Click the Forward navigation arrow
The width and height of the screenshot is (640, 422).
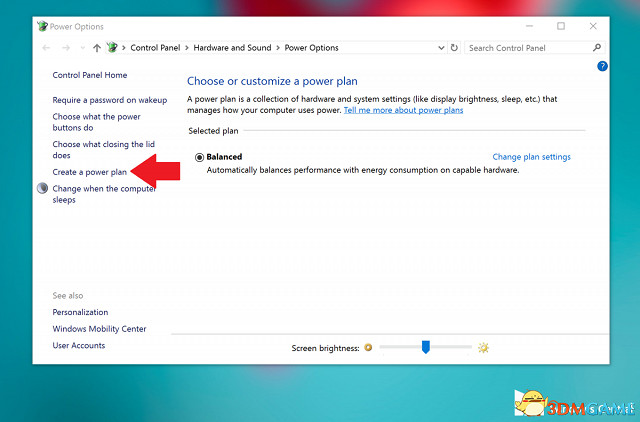[66, 48]
